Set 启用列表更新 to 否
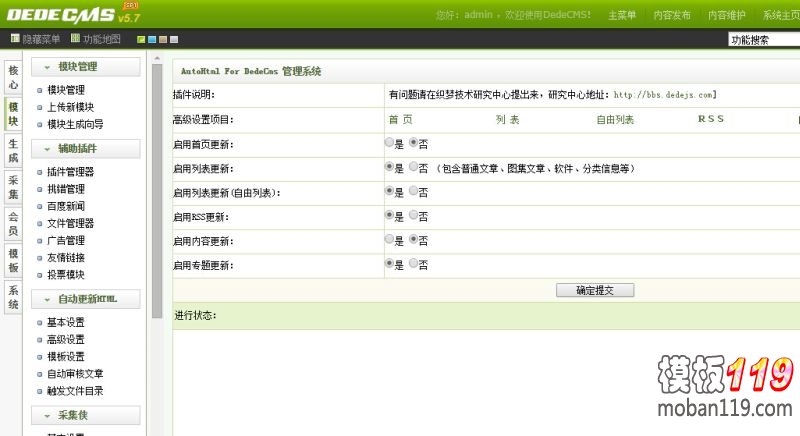This screenshot has width=800, height=436. coord(414,167)
